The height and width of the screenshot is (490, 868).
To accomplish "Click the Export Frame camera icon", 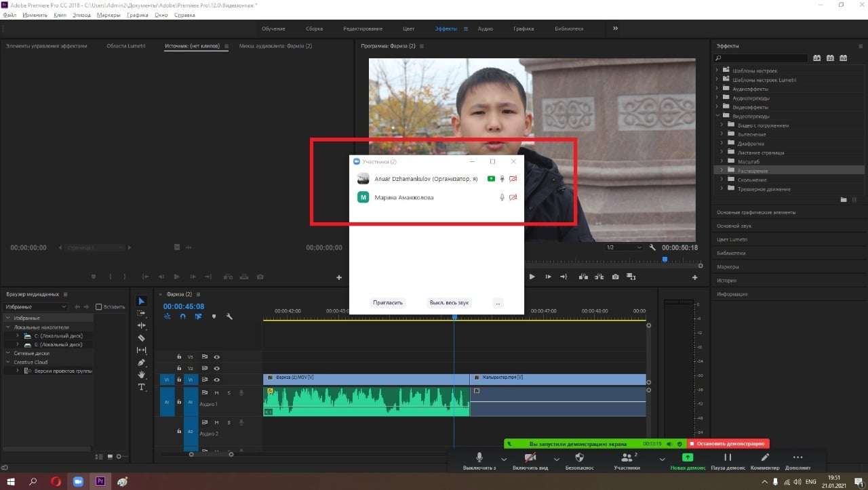I will (x=615, y=277).
